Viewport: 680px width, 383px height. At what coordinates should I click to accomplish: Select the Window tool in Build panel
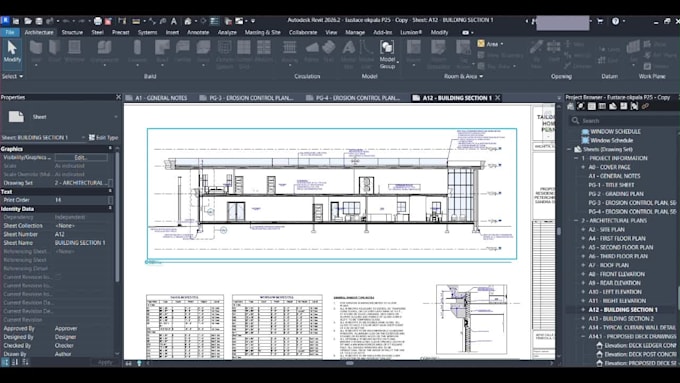coord(74,51)
